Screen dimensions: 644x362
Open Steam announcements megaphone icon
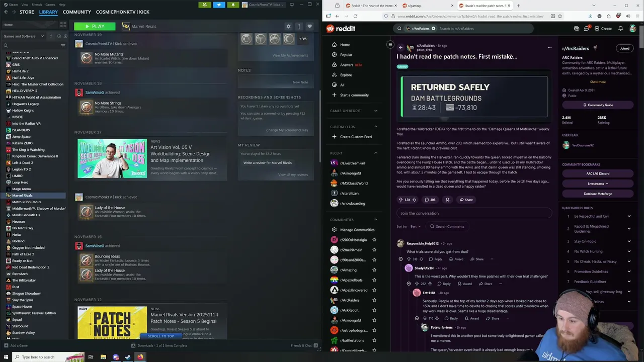pyautogui.click(x=219, y=5)
